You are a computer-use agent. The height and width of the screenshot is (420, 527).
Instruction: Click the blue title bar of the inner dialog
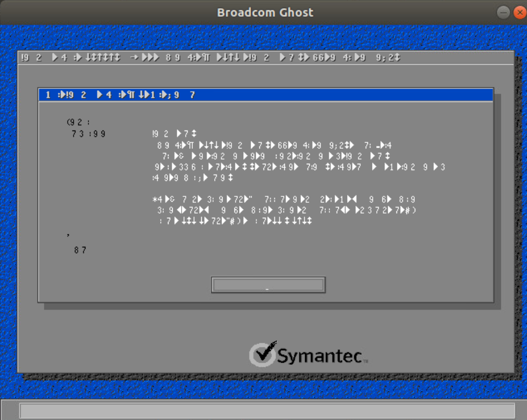[x=266, y=95]
